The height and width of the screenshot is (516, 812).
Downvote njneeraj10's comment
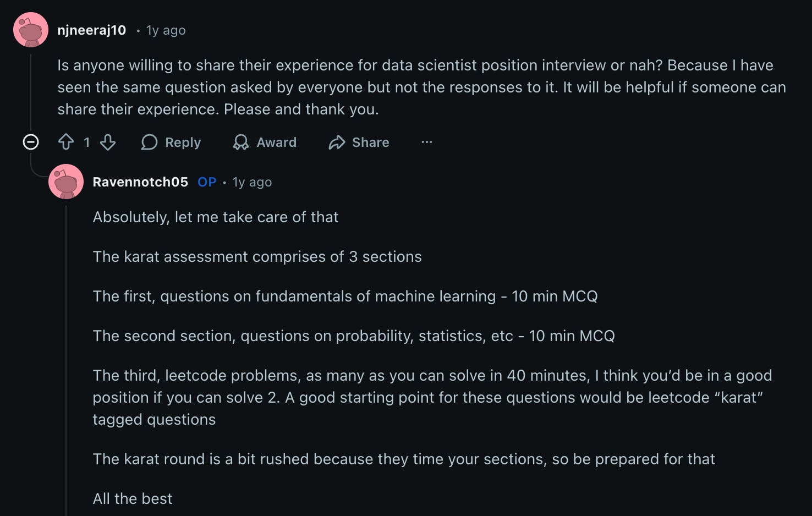[x=108, y=142]
